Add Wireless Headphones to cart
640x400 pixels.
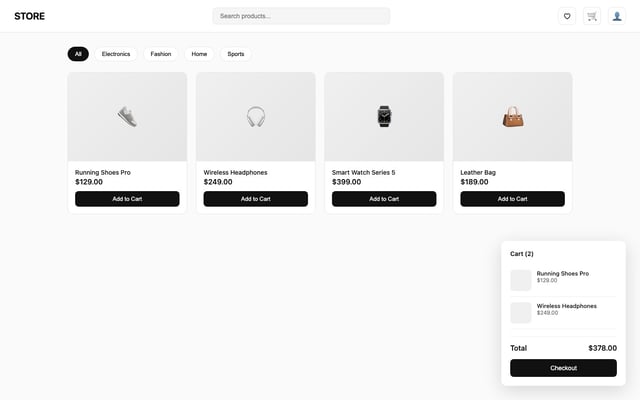[256, 199]
